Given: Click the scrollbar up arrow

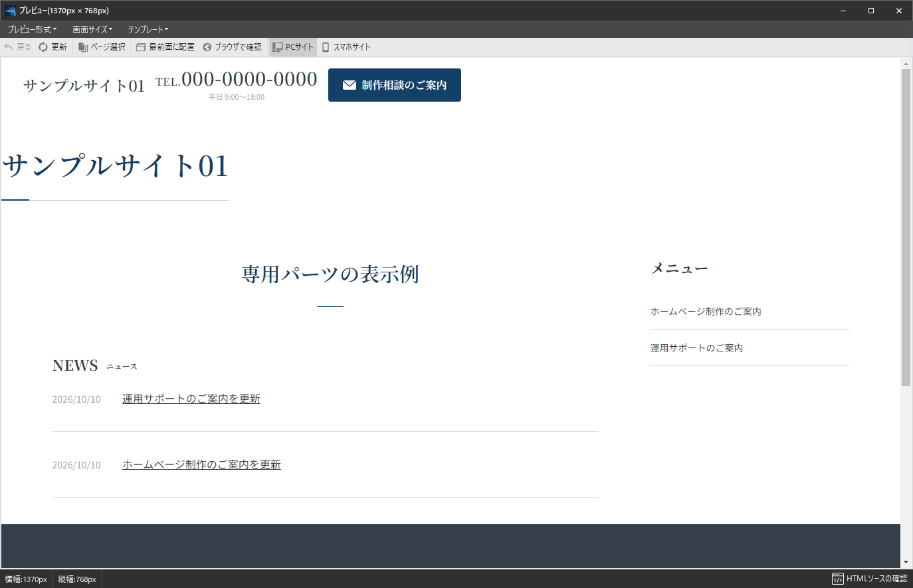Looking at the screenshot, I should 906,64.
